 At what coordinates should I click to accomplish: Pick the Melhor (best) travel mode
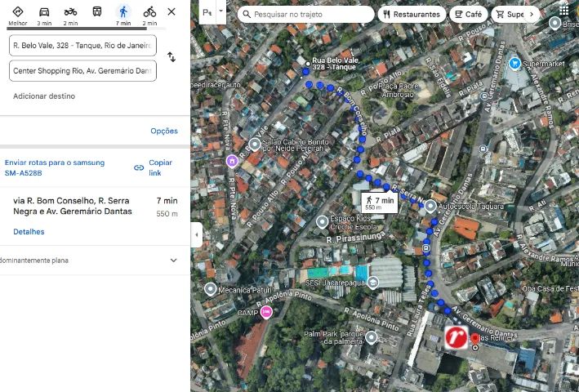click(18, 12)
